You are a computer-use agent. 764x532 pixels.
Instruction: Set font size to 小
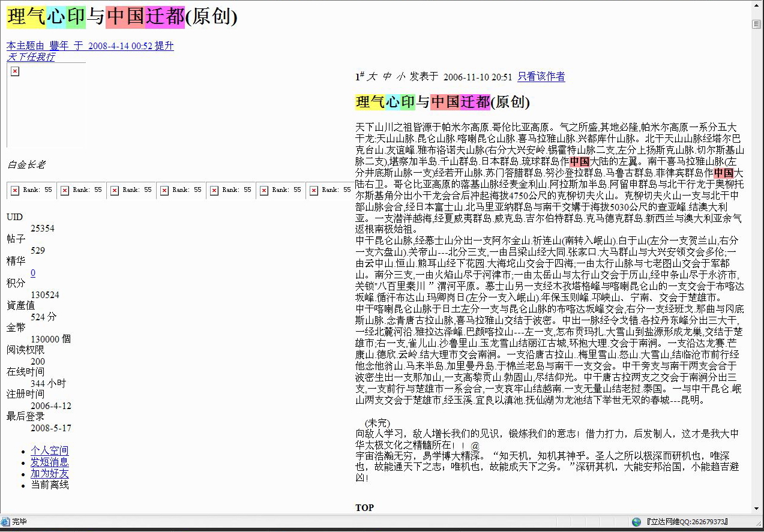(400, 77)
